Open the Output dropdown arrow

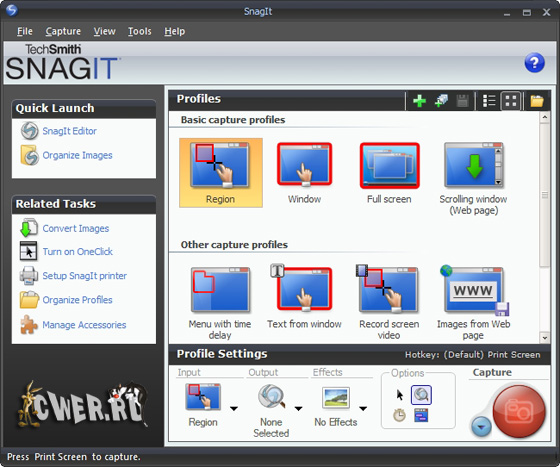tap(298, 408)
